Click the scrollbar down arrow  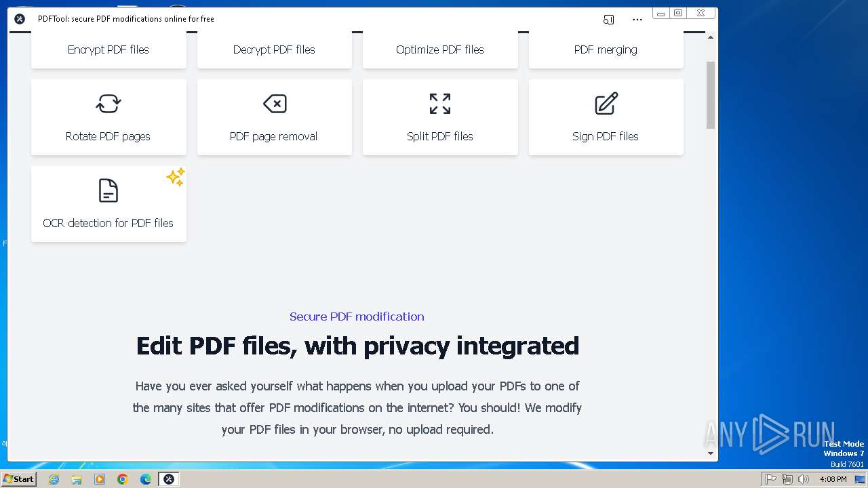pyautogui.click(x=711, y=453)
